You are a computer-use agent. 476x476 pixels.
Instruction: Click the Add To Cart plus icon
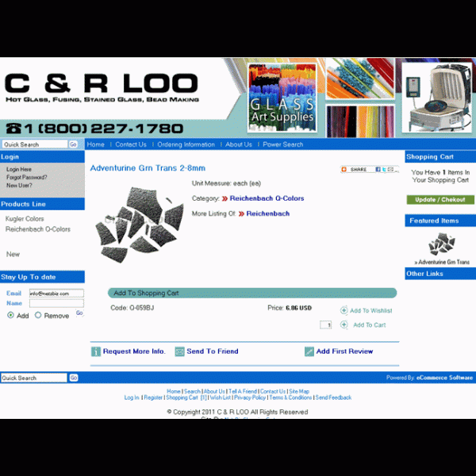click(344, 324)
